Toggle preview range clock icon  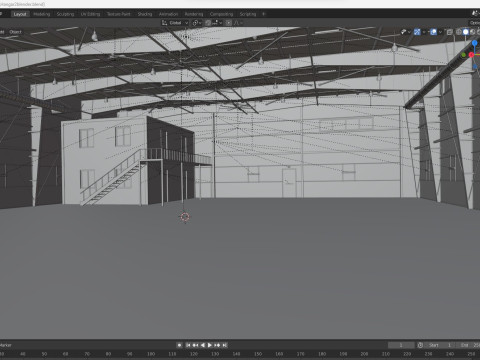420,345
